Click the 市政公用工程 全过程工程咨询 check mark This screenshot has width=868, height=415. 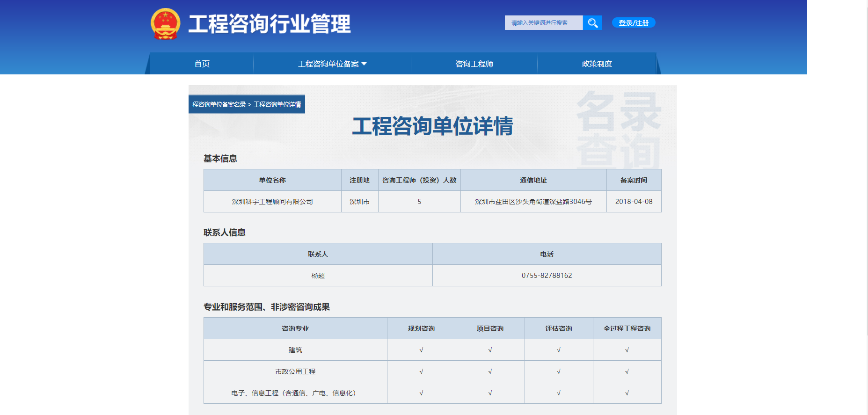point(627,371)
